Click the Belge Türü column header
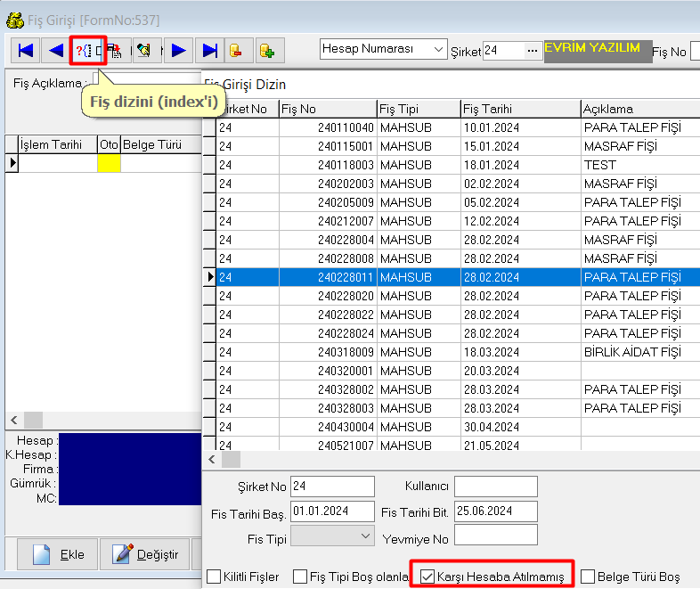 (160, 144)
